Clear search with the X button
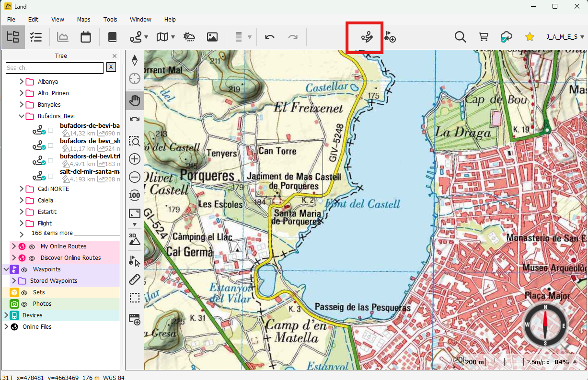Viewport: 588px width, 380px height. 111,67
